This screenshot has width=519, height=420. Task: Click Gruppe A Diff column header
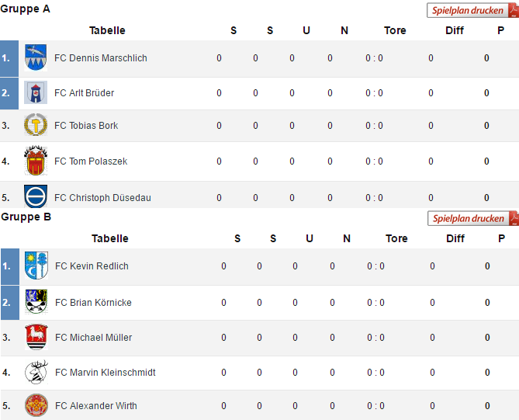455,30
